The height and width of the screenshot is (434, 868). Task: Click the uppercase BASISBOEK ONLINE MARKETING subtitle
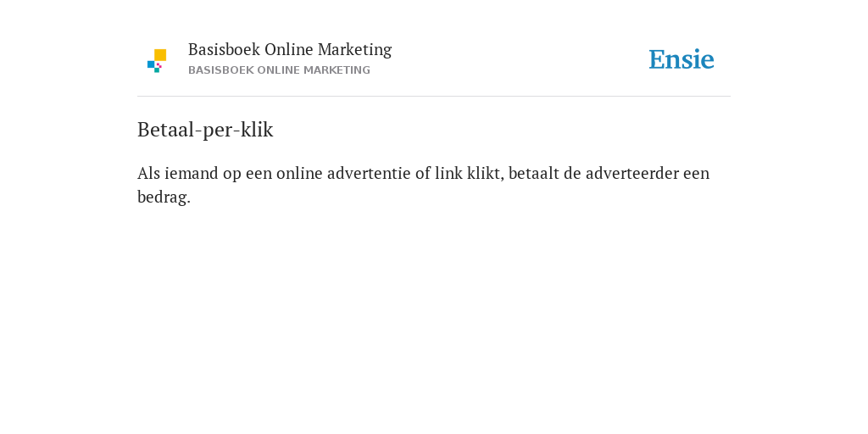coord(279,70)
